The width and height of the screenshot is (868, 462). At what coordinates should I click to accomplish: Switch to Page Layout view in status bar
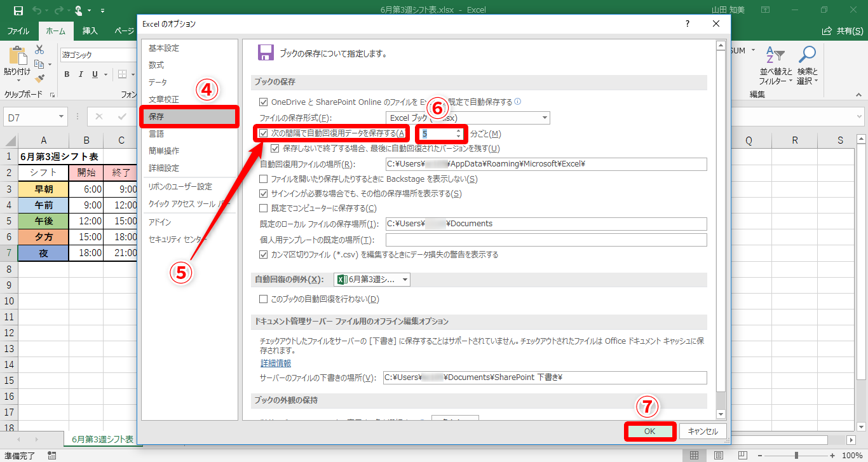tap(717, 456)
